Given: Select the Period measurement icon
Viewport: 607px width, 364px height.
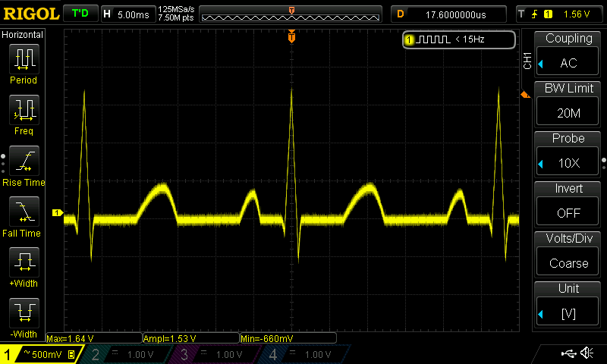Looking at the screenshot, I should coord(23,59).
